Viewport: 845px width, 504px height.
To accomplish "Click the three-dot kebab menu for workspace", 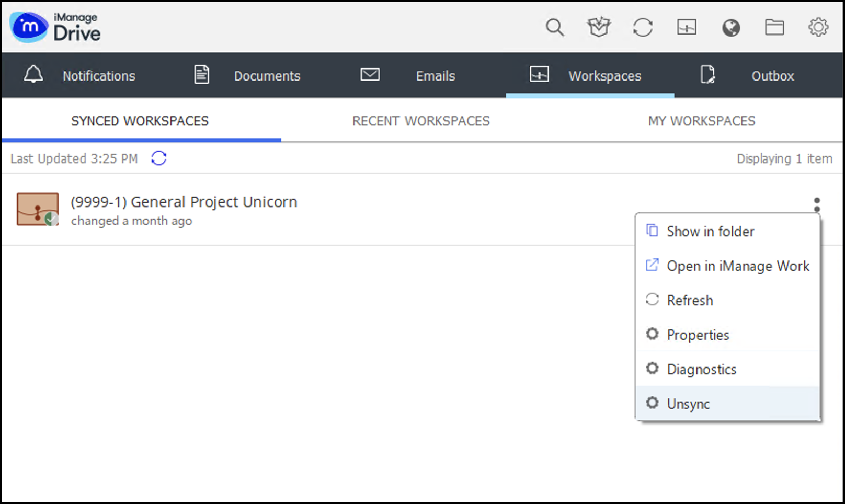I will coord(816,204).
